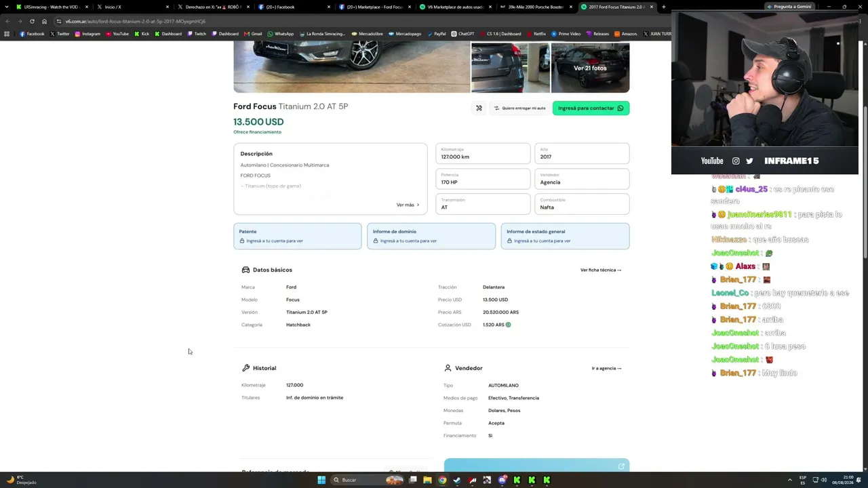The width and height of the screenshot is (868, 488).
Task: Click the 'Titanium 2.0 AT 5P' version value
Action: (307, 312)
